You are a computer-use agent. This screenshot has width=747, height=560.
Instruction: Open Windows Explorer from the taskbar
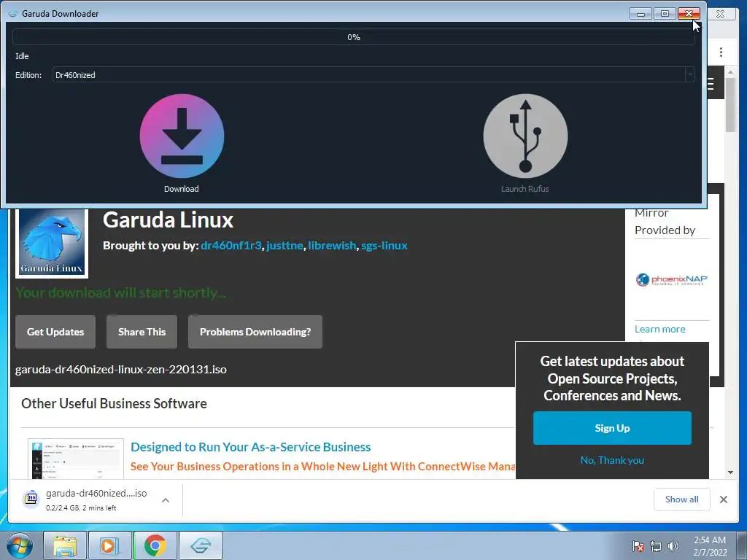point(65,545)
